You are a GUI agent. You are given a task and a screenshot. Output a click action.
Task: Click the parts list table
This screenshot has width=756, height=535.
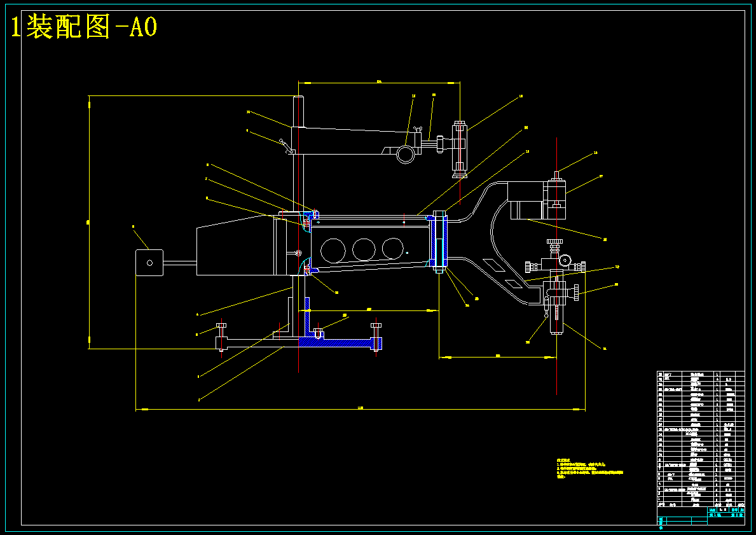[701, 438]
